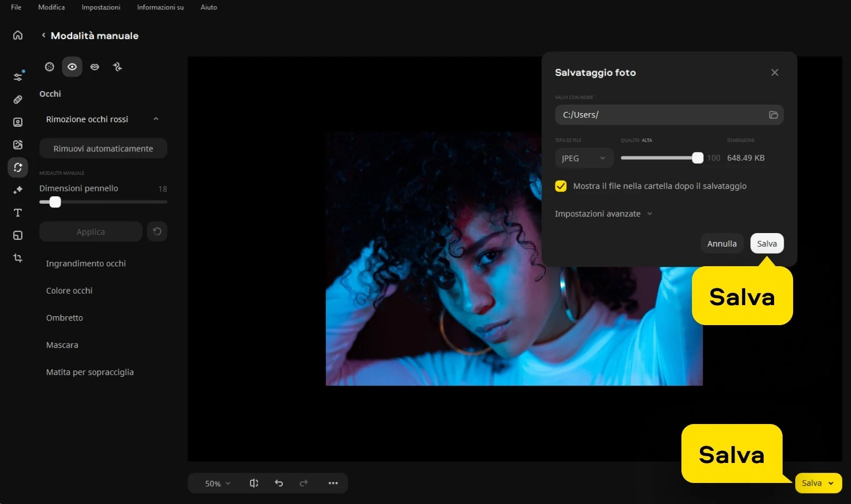The height and width of the screenshot is (504, 851).
Task: Select the Text tool in sidebar
Action: point(18,213)
